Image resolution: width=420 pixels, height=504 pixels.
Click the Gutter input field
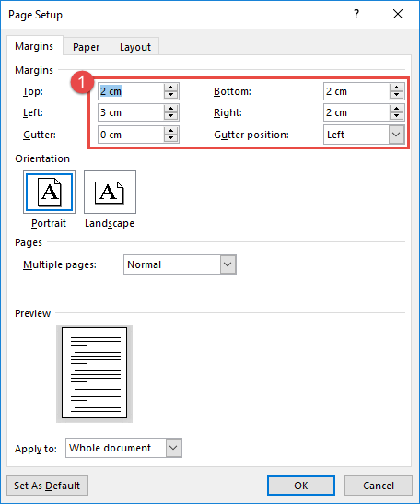pyautogui.click(x=131, y=135)
